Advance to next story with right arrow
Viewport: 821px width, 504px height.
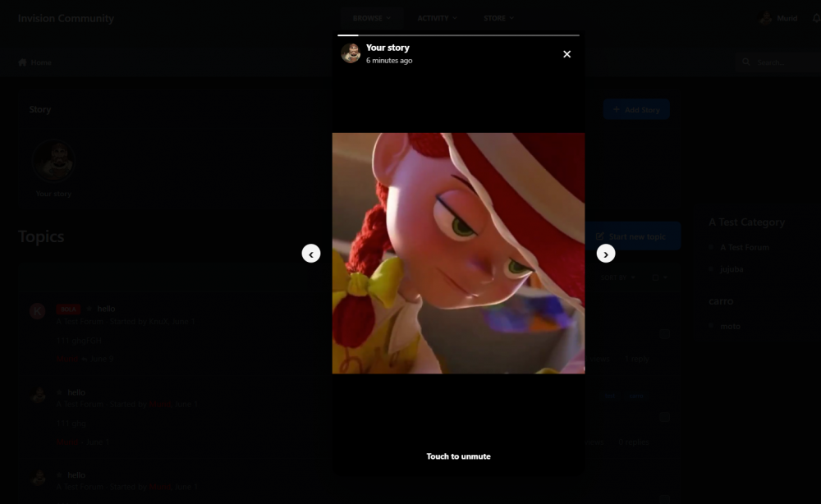pyautogui.click(x=606, y=254)
